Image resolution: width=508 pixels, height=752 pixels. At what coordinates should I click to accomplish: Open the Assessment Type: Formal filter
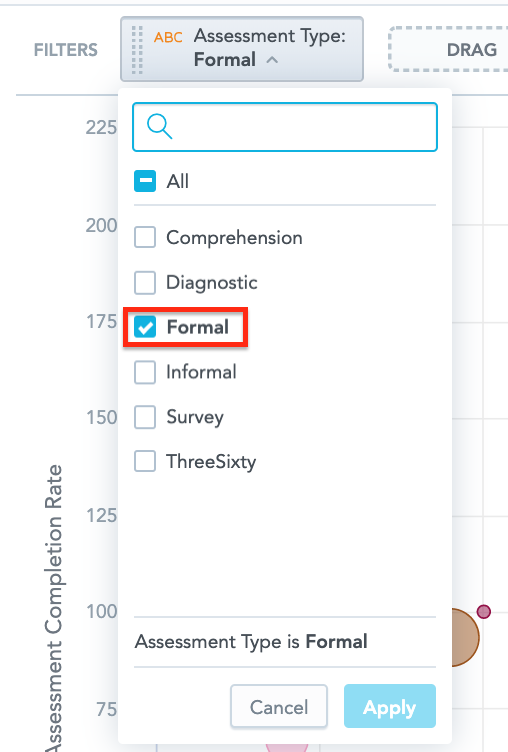(x=242, y=49)
